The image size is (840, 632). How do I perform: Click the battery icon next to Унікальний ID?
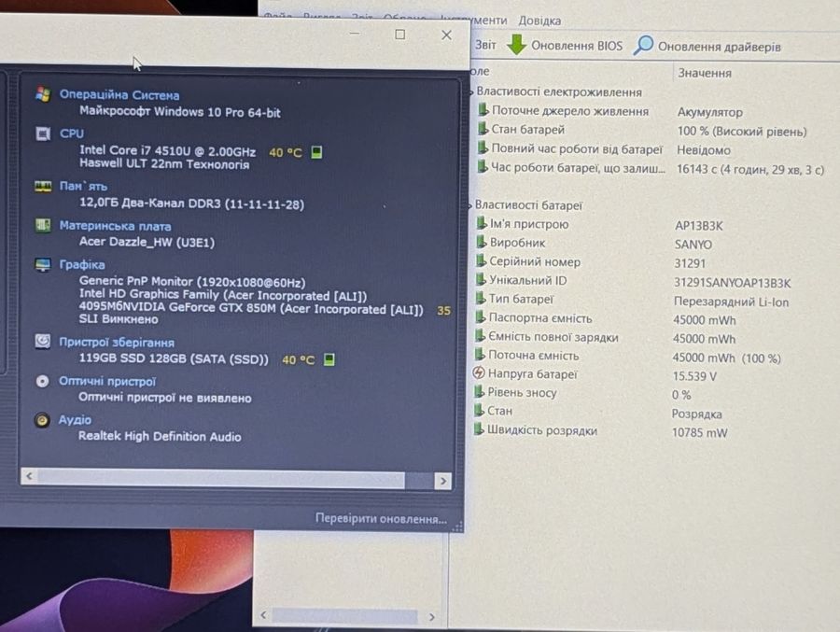pos(481,280)
